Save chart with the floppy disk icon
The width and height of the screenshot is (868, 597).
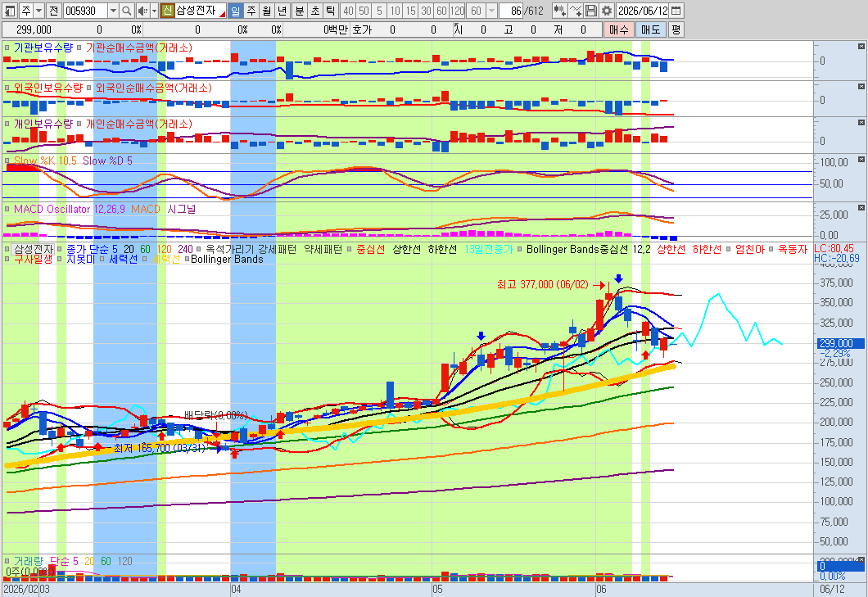(591, 11)
